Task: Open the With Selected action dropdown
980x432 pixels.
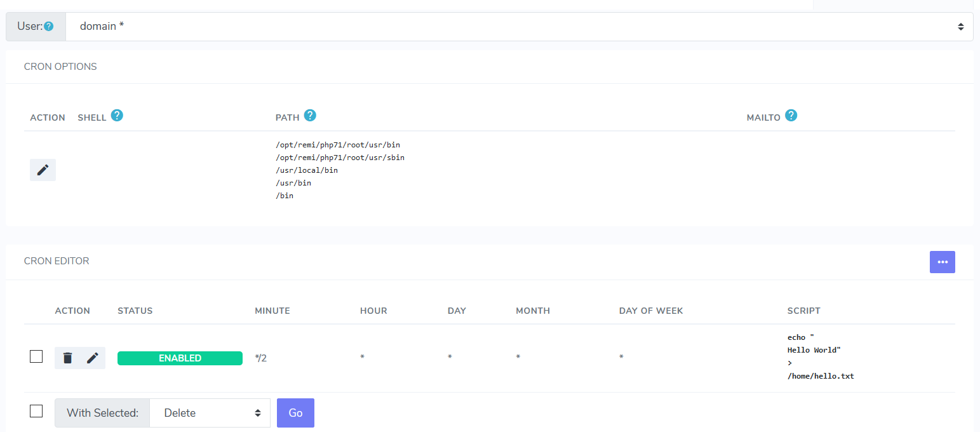Action: click(210, 412)
